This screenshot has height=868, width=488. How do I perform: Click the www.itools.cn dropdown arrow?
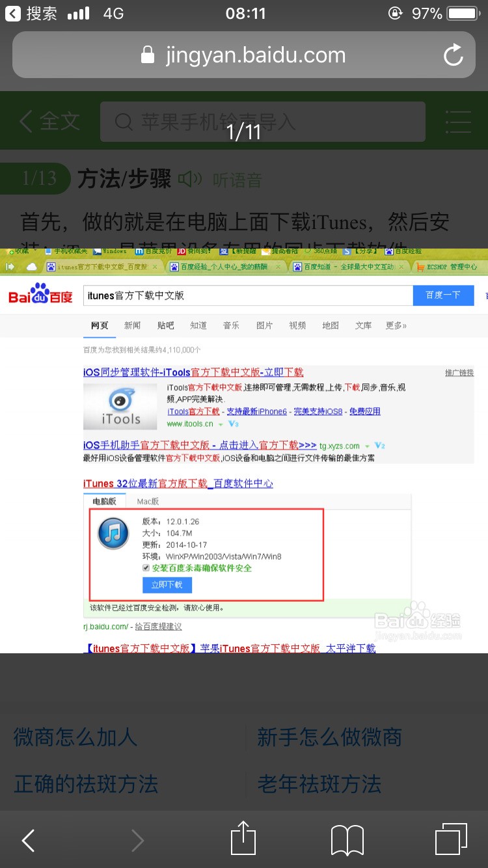[221, 424]
